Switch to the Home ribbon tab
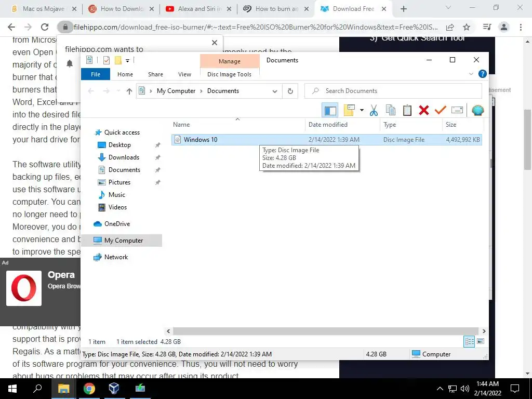This screenshot has height=399, width=532. [125, 74]
